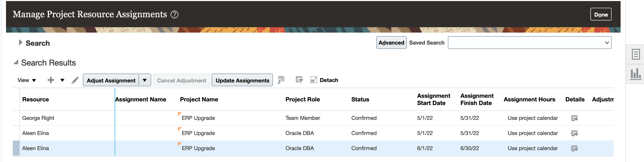Open the View menu
This screenshot has width=644, height=162.
coord(27,80)
